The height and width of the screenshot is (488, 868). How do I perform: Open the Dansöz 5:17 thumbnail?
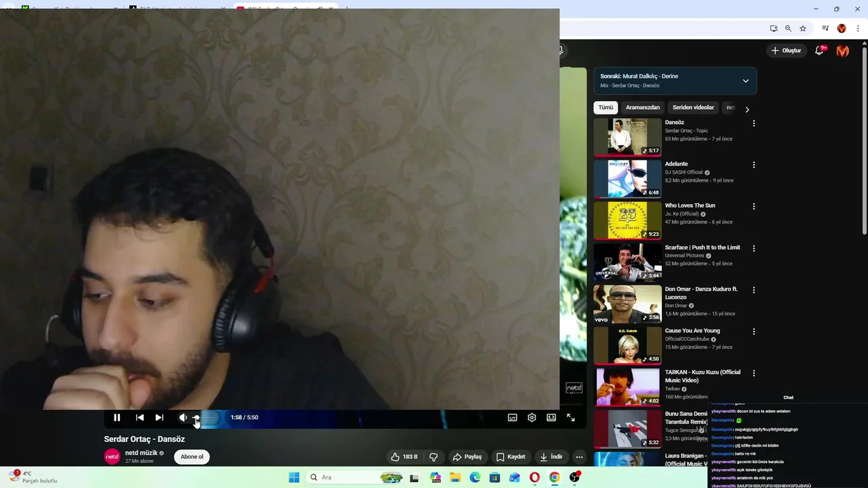pos(627,137)
